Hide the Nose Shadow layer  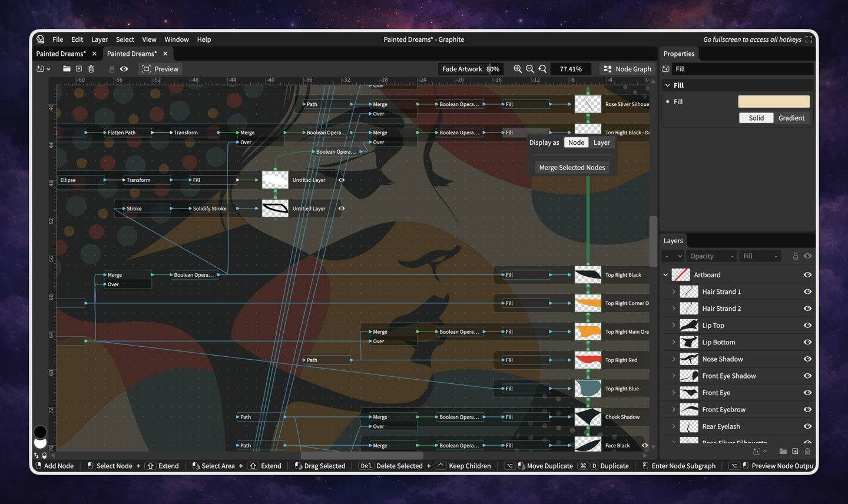tap(807, 359)
